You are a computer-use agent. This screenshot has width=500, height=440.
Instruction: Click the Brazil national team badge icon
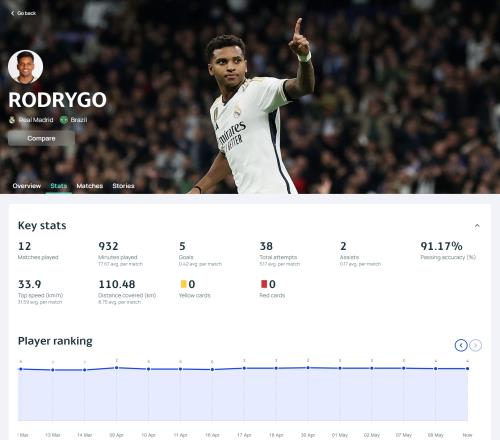64,120
